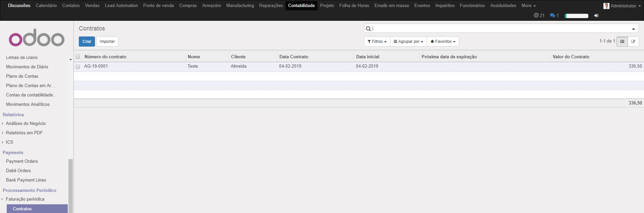Click the login arrow icon in top bar

click(596, 16)
